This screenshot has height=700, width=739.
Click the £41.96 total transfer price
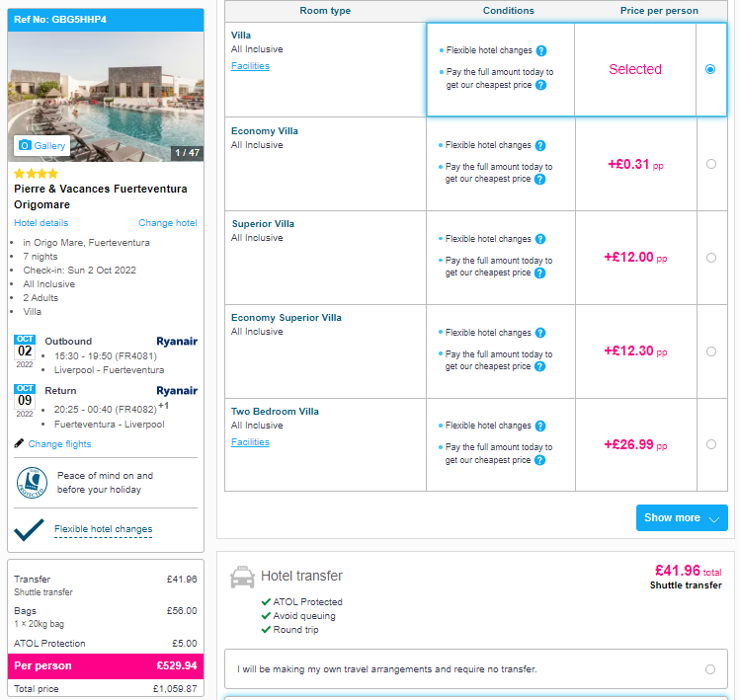688,571
